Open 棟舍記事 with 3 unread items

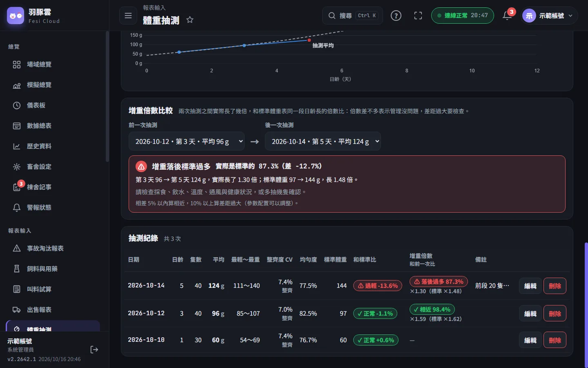53,187
